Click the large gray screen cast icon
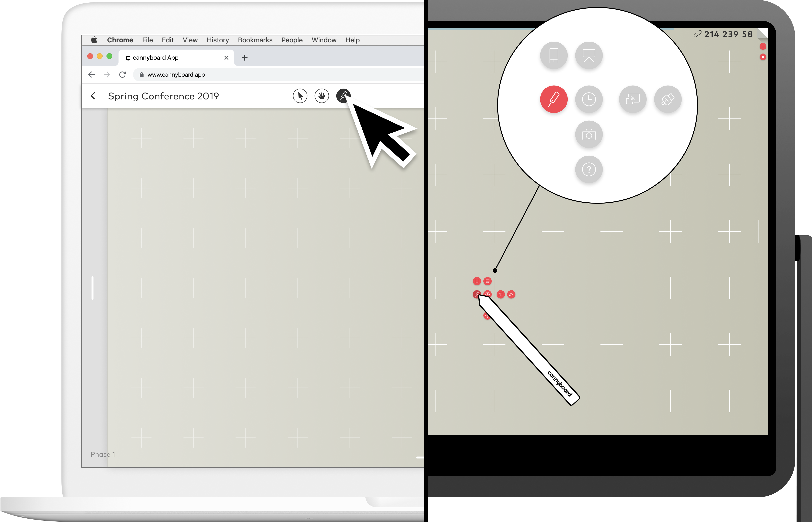 pos(633,99)
